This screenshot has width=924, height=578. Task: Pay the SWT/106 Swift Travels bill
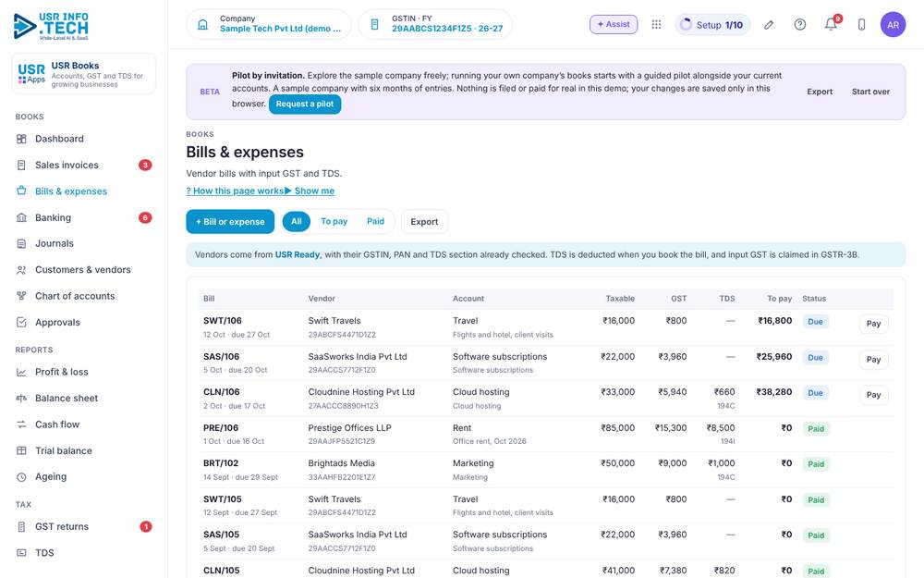873,323
